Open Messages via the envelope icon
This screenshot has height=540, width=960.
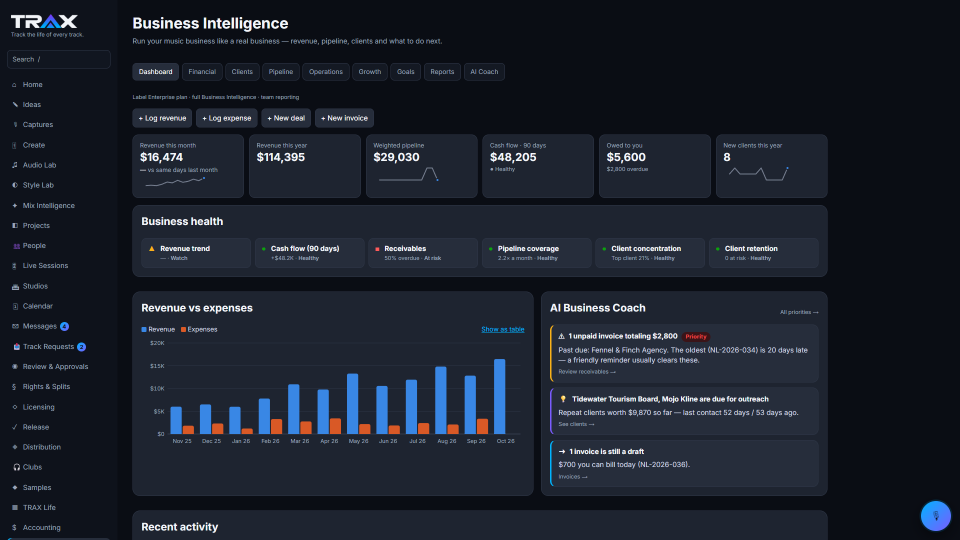pos(15,326)
